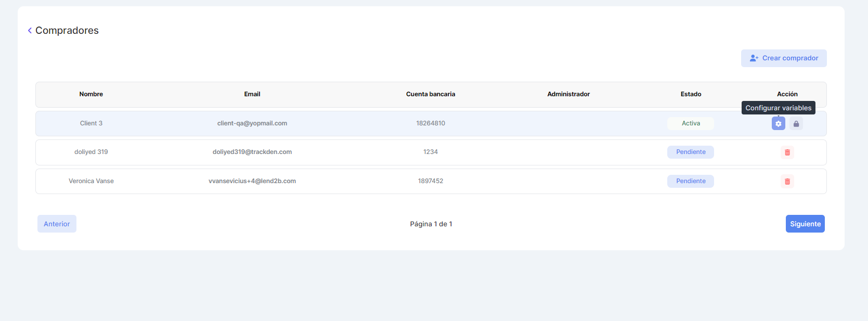
Task: Click Pendiente status badge for doliyed 319
Action: pos(690,152)
